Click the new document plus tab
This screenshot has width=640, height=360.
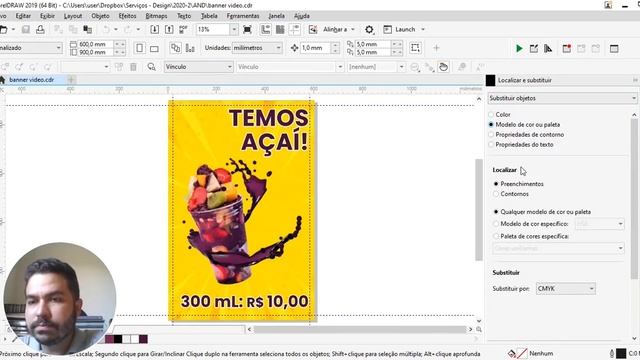[71, 80]
